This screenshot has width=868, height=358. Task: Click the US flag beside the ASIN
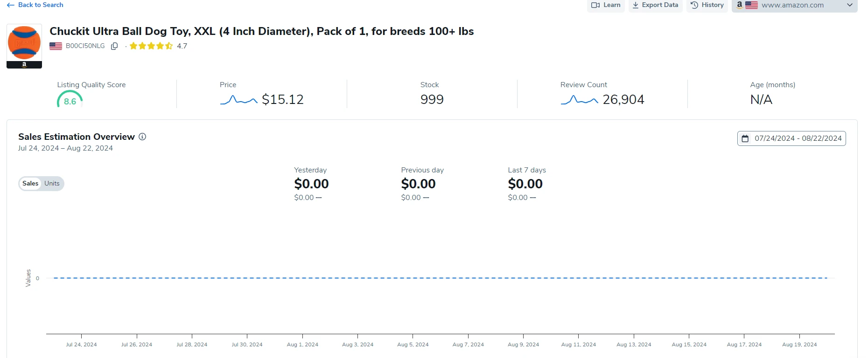(x=56, y=46)
